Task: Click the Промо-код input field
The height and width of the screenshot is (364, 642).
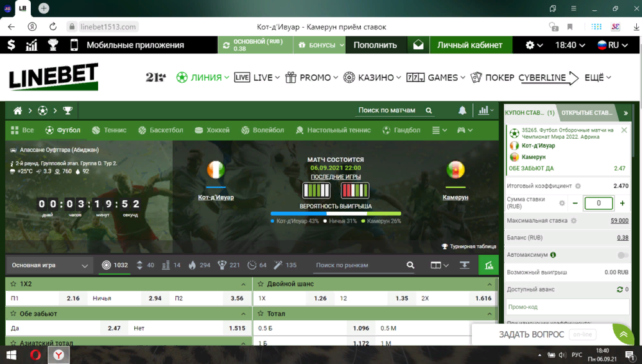Action: tap(568, 307)
